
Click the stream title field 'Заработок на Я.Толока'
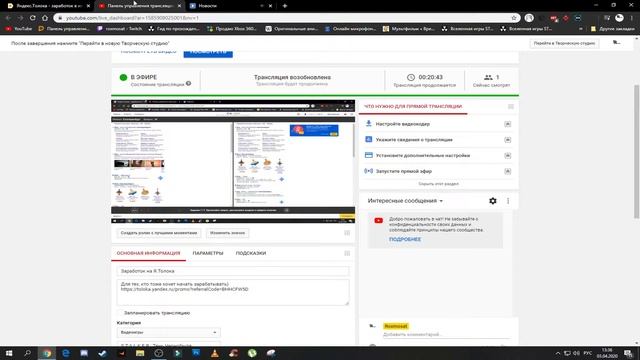pos(233,271)
